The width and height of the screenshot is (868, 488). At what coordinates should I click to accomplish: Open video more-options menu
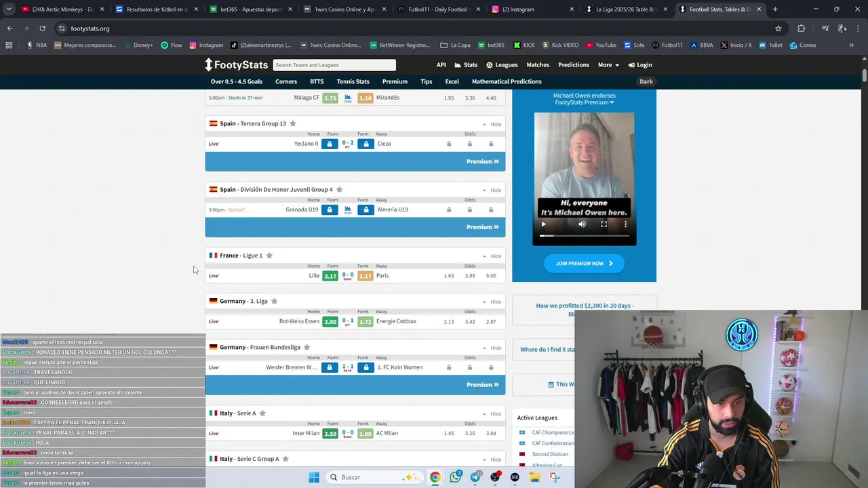tap(625, 224)
